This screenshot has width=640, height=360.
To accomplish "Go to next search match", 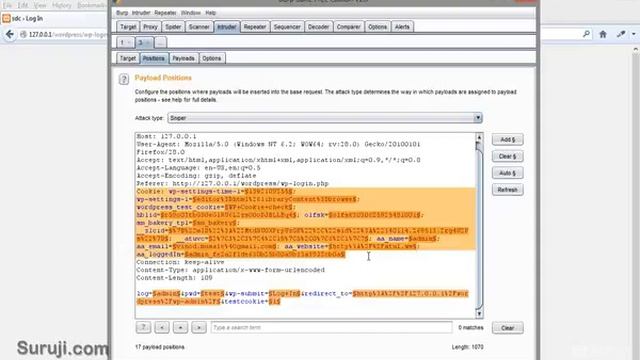I will tap(199, 327).
